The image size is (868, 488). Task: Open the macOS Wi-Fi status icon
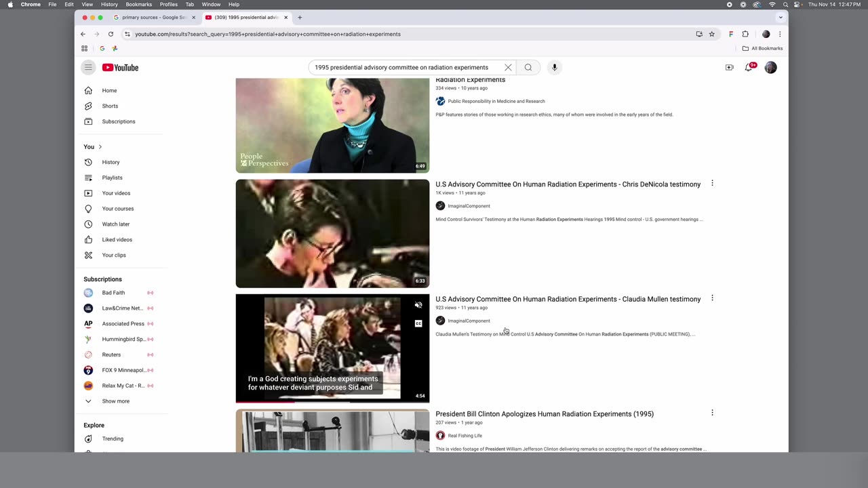(x=772, y=4)
